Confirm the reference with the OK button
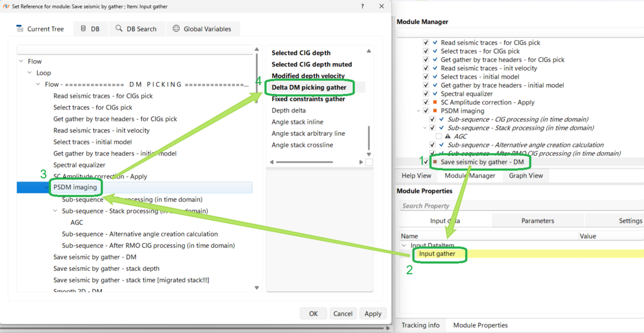 coord(313,313)
